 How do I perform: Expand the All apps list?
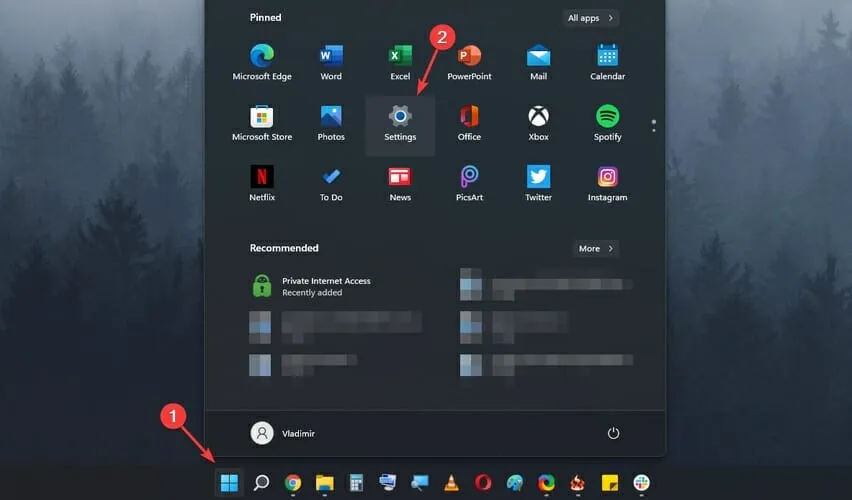tap(590, 18)
